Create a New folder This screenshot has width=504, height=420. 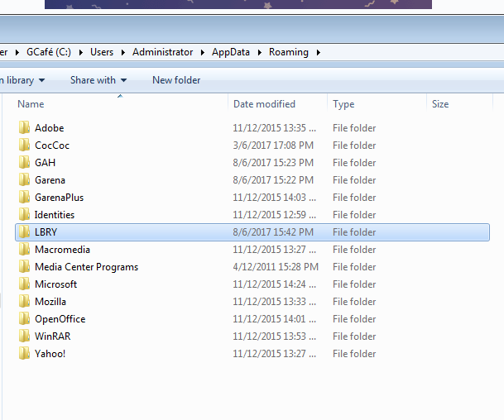(x=176, y=80)
